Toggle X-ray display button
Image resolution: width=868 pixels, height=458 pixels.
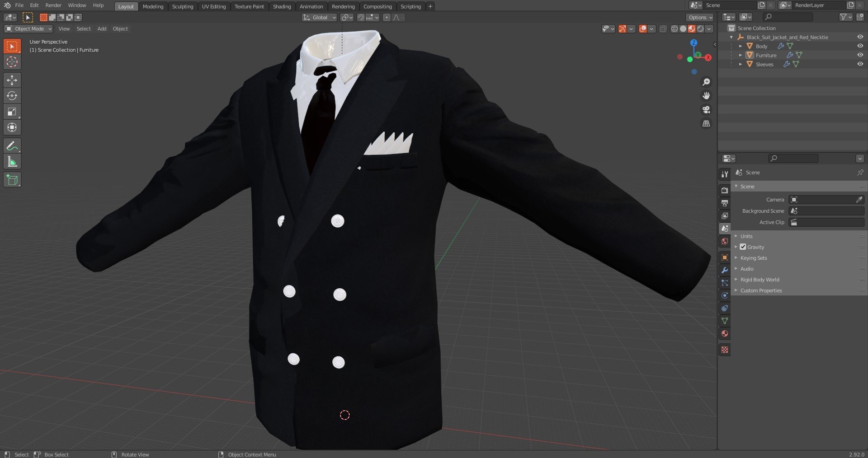(x=663, y=29)
